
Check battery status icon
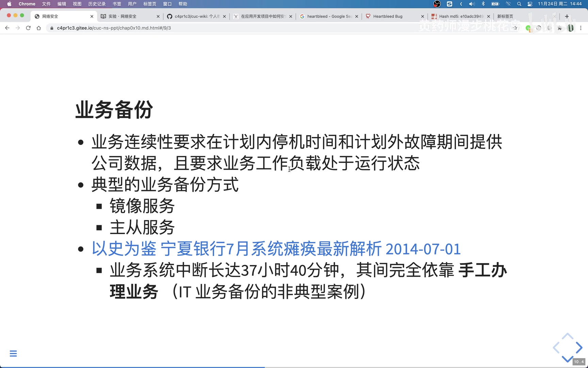[495, 4]
